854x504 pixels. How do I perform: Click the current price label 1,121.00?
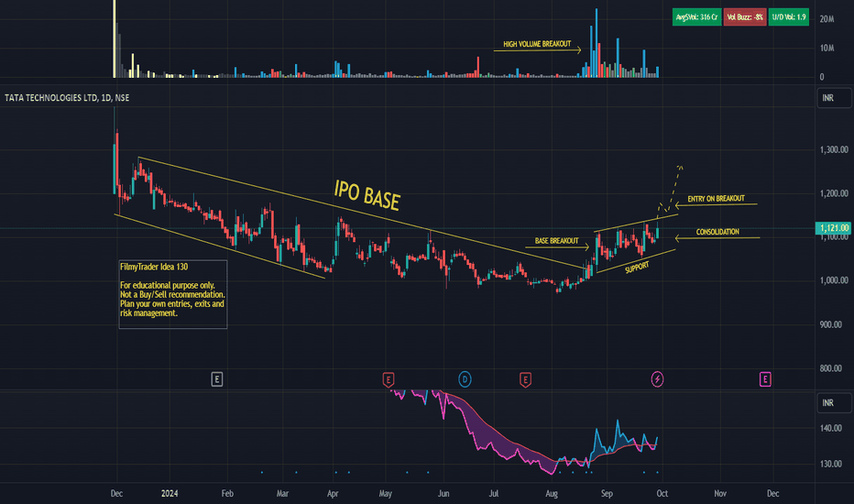click(834, 228)
